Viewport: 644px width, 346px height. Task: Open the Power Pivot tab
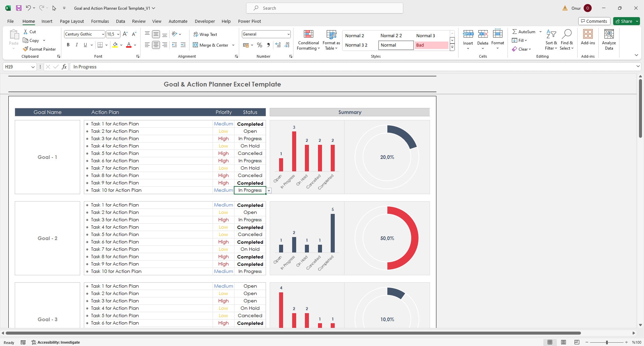tap(250, 21)
